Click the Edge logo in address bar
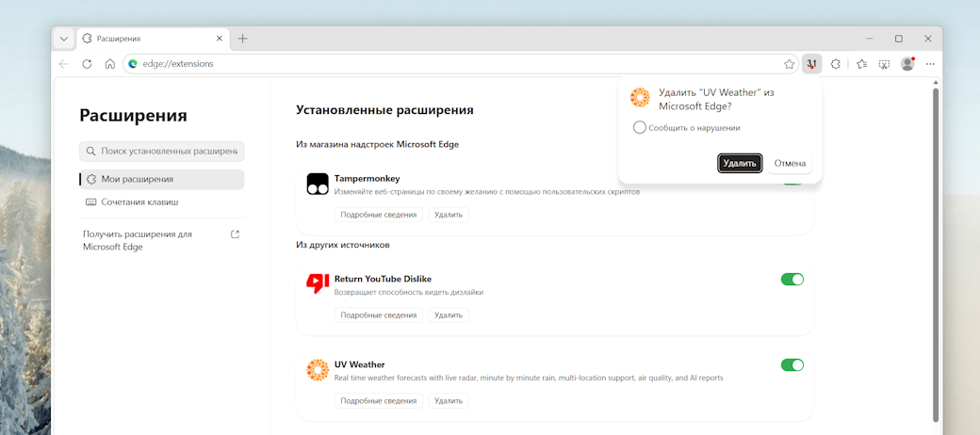Viewport: 980px width, 435px height. pos(133,64)
